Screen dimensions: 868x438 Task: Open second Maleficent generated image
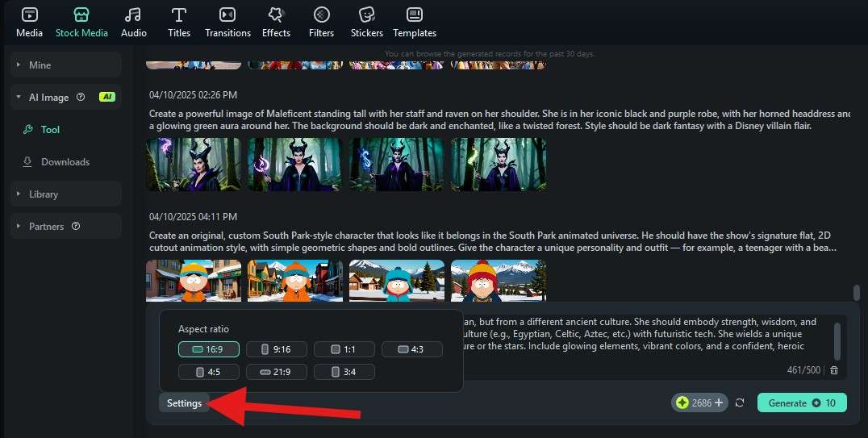(295, 165)
